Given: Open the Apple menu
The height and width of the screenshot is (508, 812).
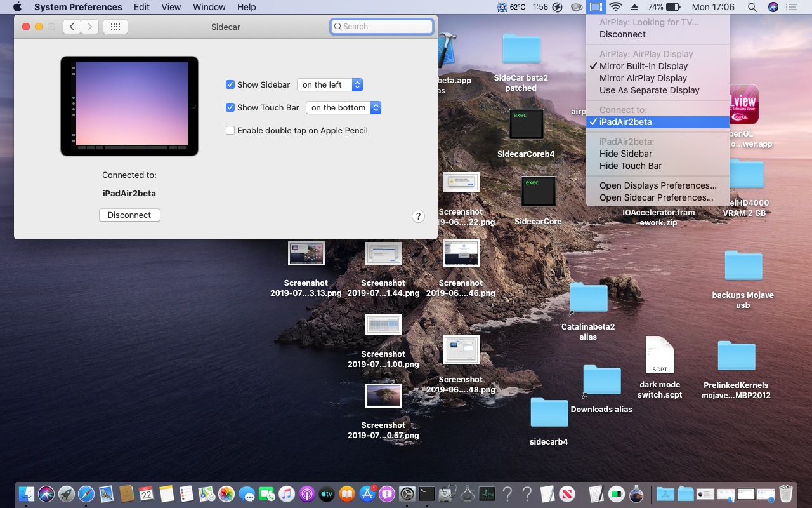Looking at the screenshot, I should tap(17, 7).
